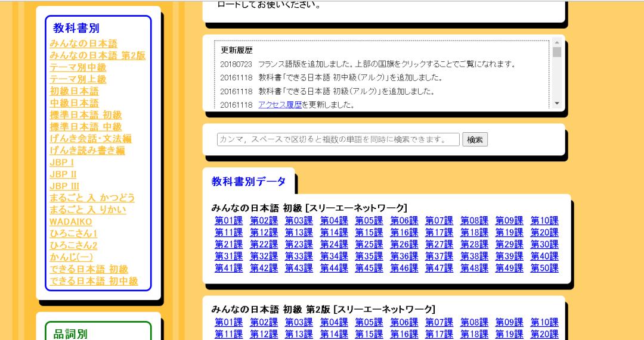Screen dimensions: 644x340
Task: Open テーマ別上級 sidebar link
Action: [78, 80]
